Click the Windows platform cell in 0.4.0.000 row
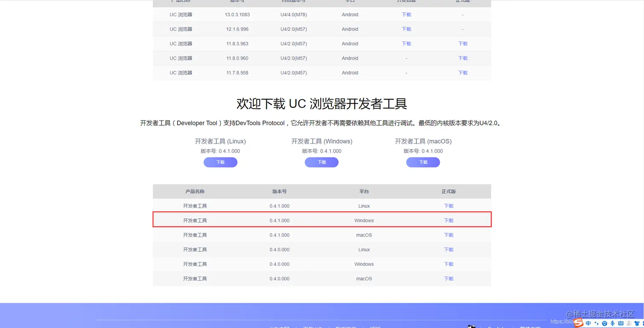This screenshot has height=328, width=644. coord(364,264)
